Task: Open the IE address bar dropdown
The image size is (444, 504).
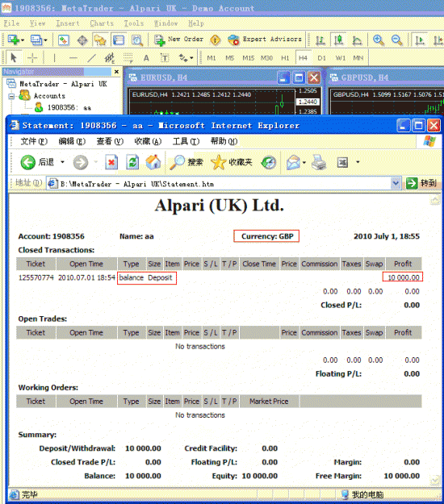Action: point(396,184)
